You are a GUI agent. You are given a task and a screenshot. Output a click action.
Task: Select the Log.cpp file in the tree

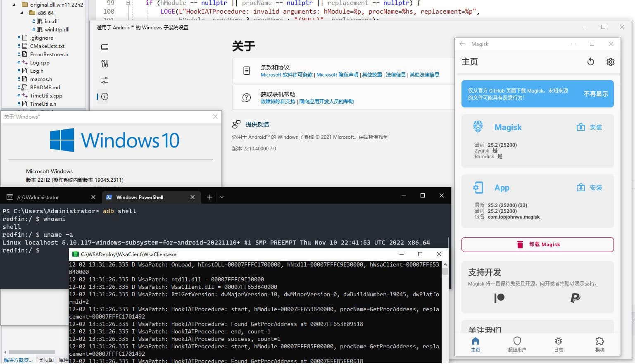pos(40,62)
